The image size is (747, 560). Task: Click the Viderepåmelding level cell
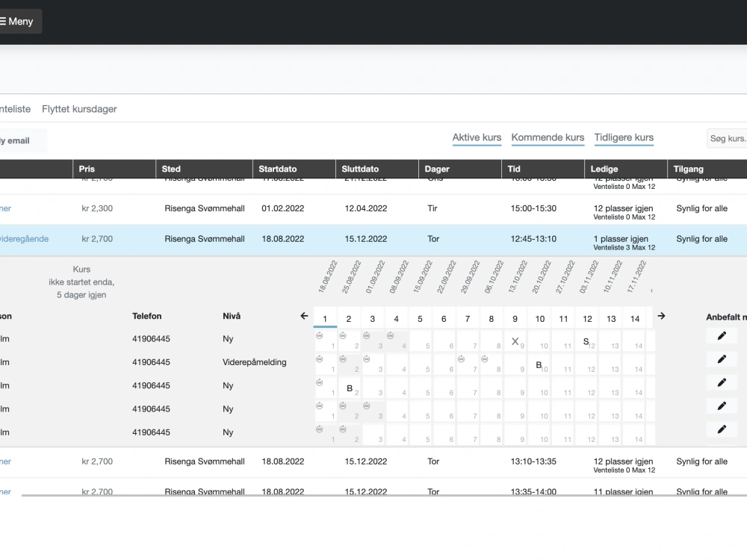255,362
